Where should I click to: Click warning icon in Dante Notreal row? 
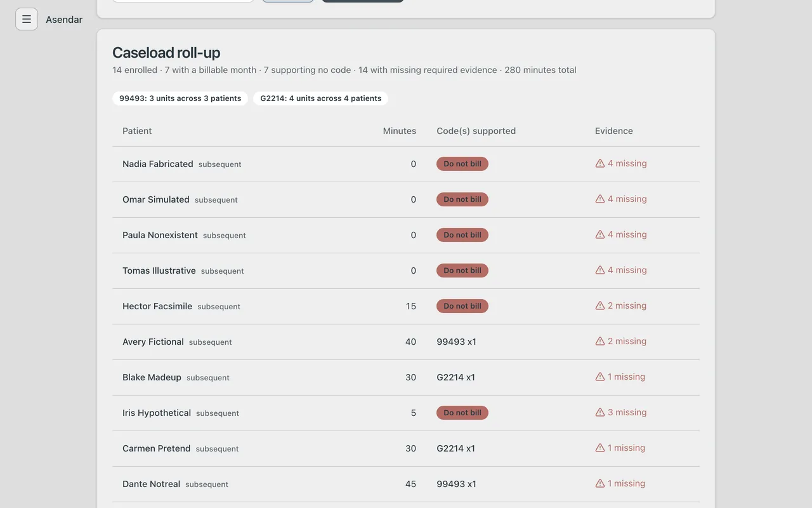pyautogui.click(x=600, y=483)
